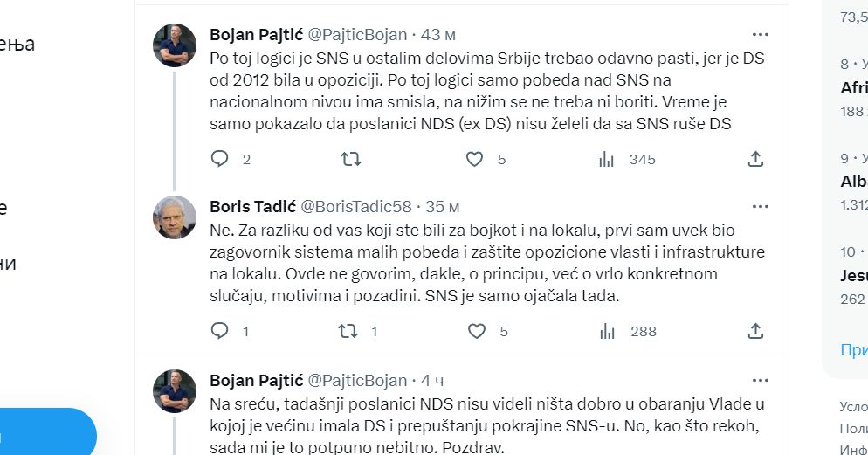
Task: Open Boris Tadić's profile picture
Action: coord(175,217)
